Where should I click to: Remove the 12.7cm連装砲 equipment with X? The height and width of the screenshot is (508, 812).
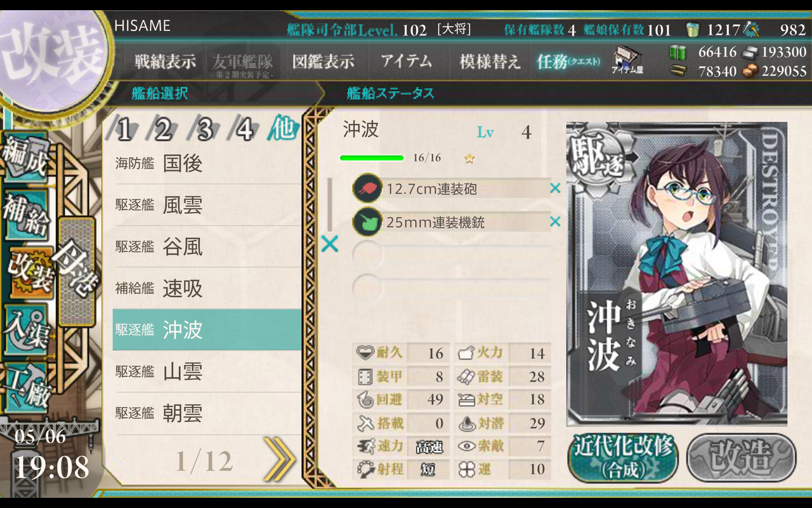(555, 188)
